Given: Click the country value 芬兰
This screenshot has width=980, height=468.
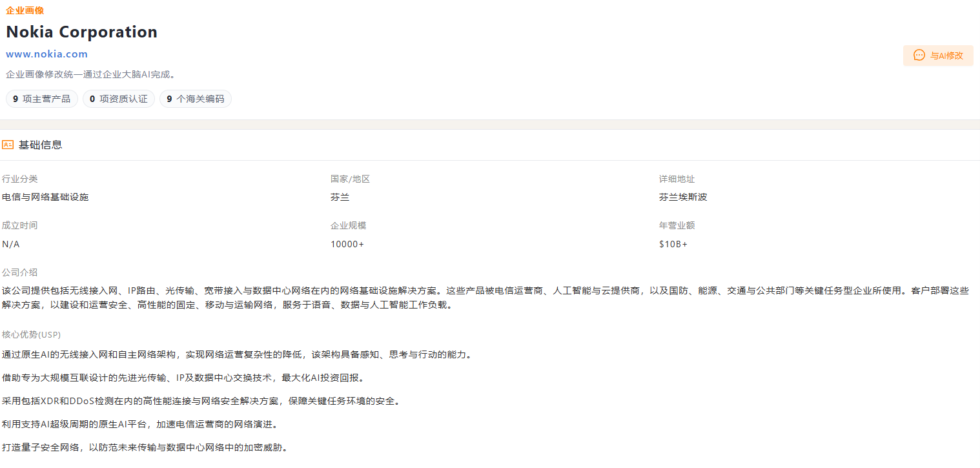Looking at the screenshot, I should [340, 197].
